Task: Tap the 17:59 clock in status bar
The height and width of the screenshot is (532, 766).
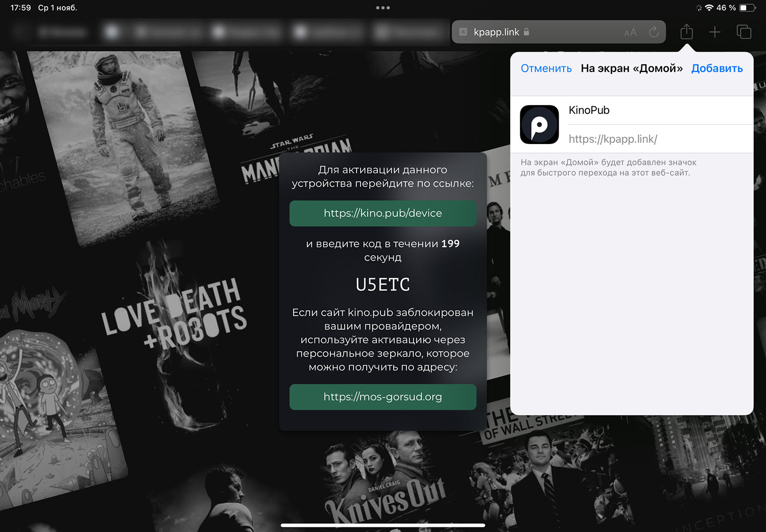Action: tap(20, 8)
